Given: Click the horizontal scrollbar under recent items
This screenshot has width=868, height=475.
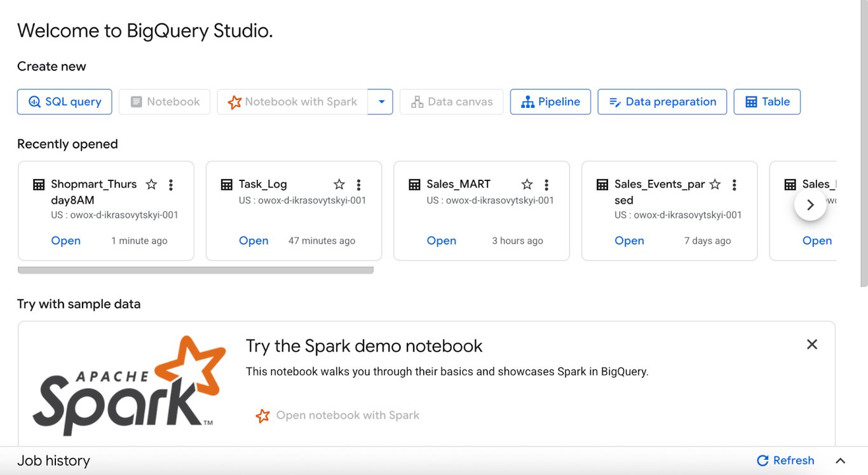Looking at the screenshot, I should (x=196, y=270).
